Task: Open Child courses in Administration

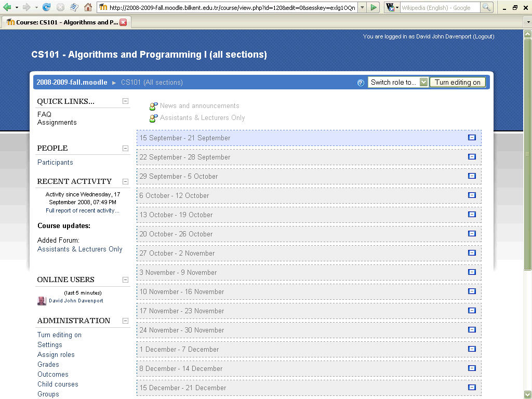Action: pos(58,384)
